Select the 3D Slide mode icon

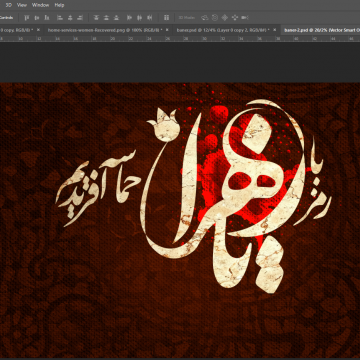coord(235,17)
